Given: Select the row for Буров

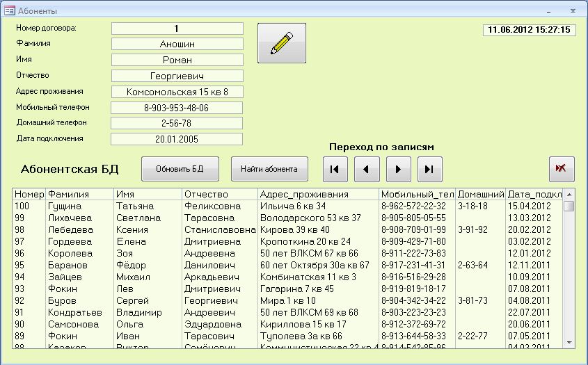Looking at the screenshot, I should pos(288,300).
